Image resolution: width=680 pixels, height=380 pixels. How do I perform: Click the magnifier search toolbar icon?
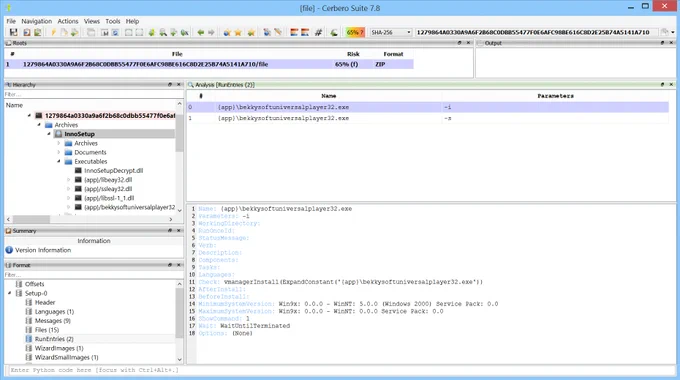point(163,33)
